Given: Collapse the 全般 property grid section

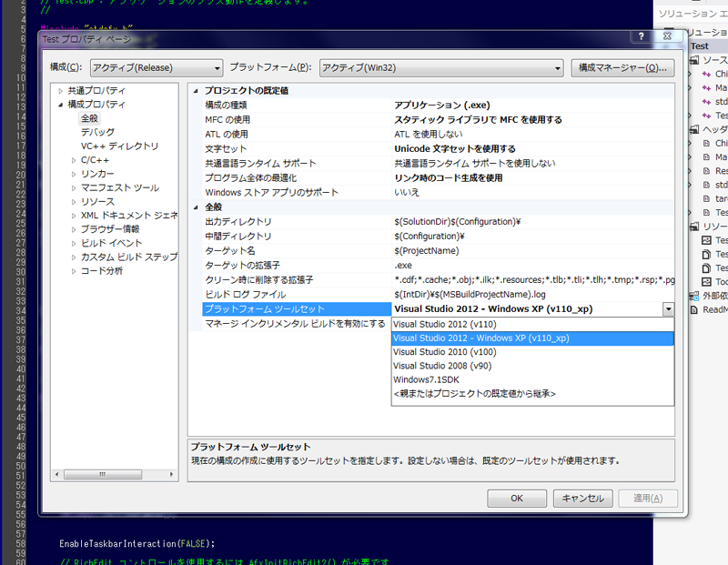Looking at the screenshot, I should (x=196, y=207).
